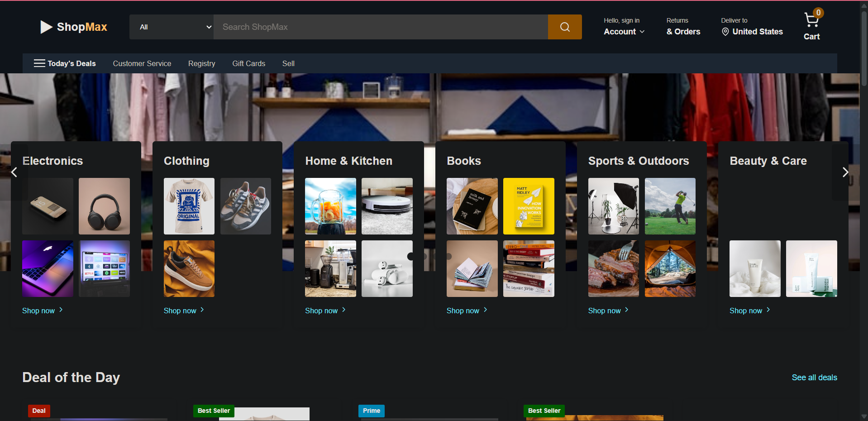868x421 pixels.
Task: Click the robot vacuum thumbnail in Home & Kitchen
Action: point(386,206)
